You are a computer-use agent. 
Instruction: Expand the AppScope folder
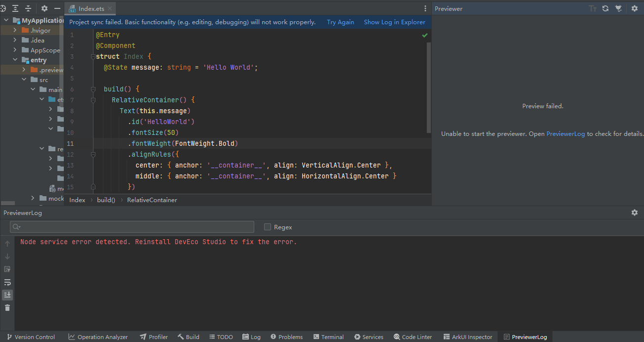[x=15, y=50]
